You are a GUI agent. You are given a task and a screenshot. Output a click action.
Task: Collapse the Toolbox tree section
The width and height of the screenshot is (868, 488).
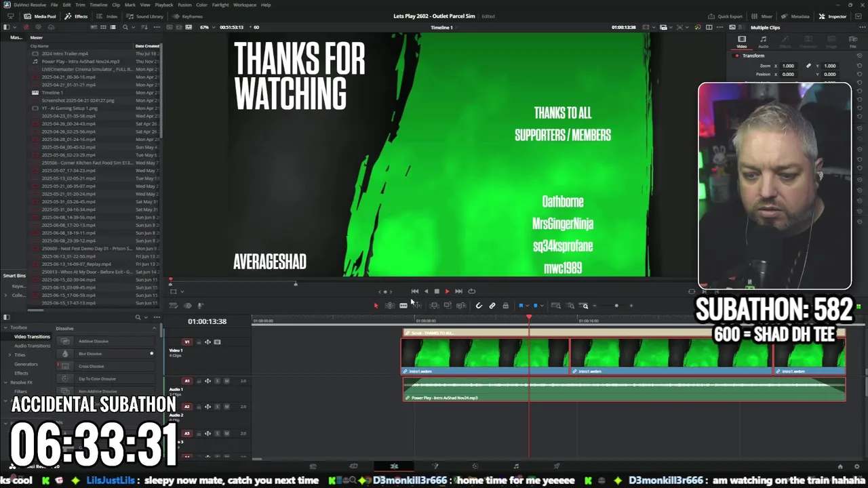(x=5, y=327)
